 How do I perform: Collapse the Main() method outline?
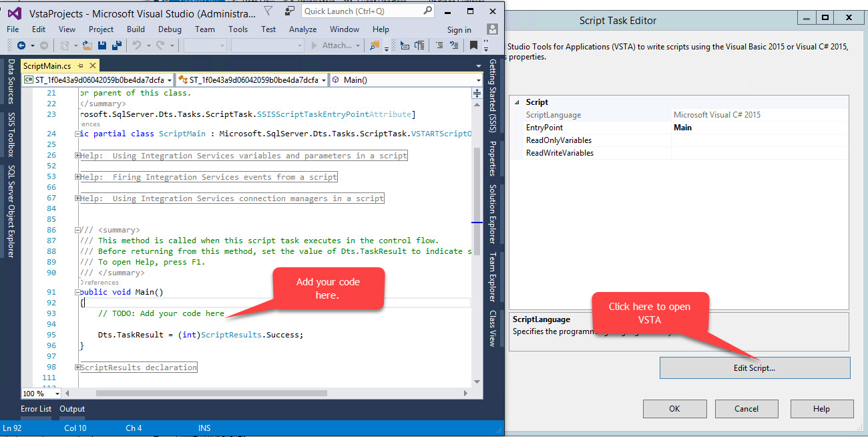click(x=78, y=292)
